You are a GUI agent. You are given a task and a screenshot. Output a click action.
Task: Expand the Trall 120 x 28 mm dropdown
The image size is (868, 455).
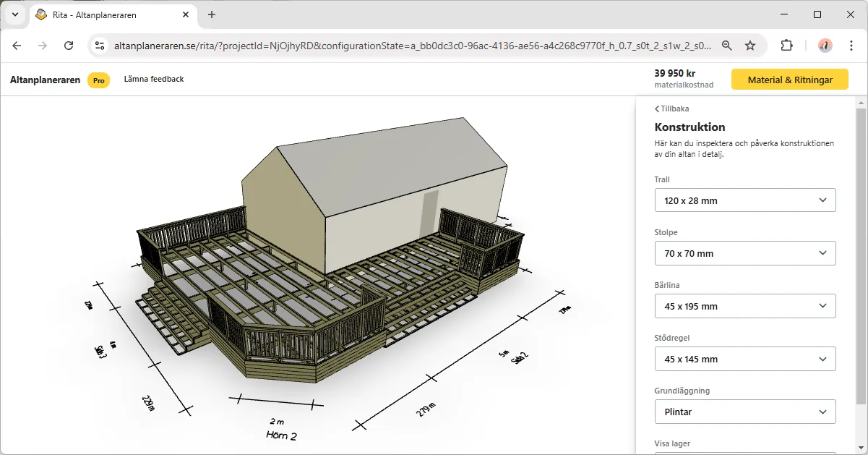pos(744,200)
